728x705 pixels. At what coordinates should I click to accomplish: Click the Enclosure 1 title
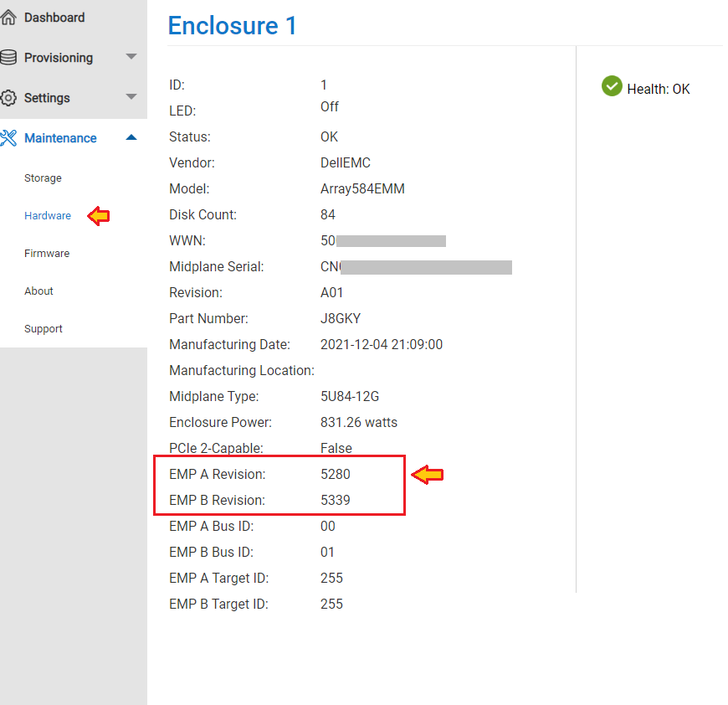pyautogui.click(x=232, y=26)
